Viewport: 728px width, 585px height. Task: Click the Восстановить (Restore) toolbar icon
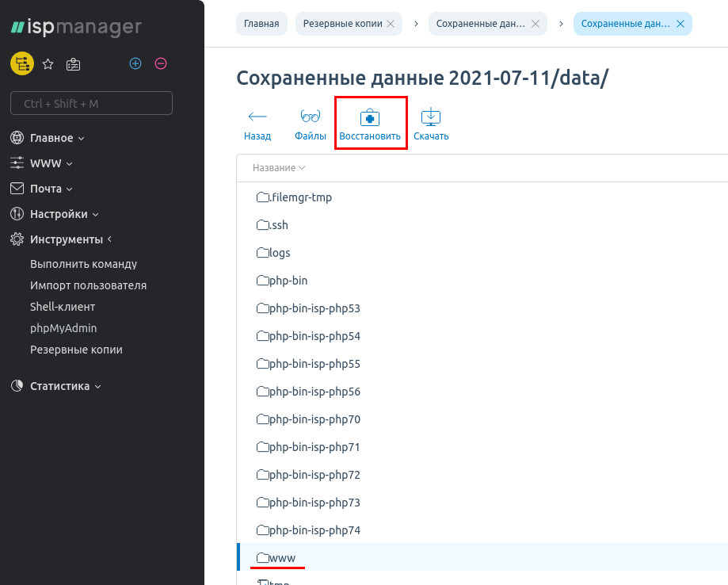pyautogui.click(x=370, y=118)
